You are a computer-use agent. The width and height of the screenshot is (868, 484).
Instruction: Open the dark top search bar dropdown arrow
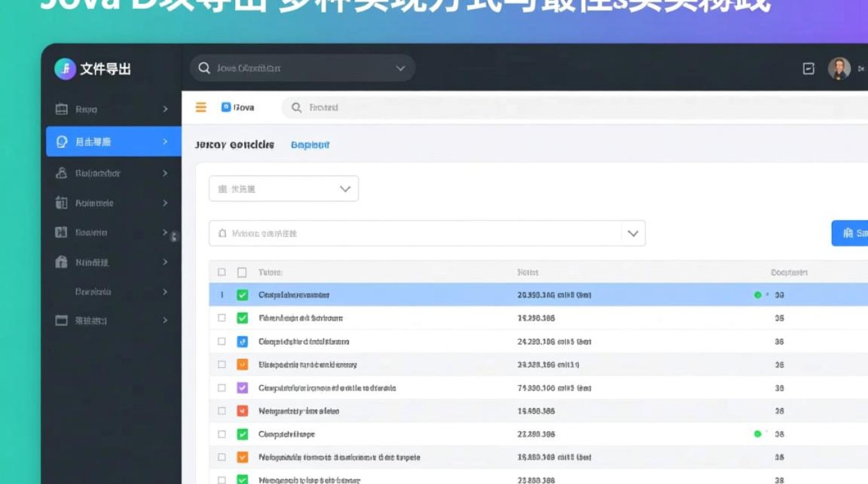pos(400,67)
